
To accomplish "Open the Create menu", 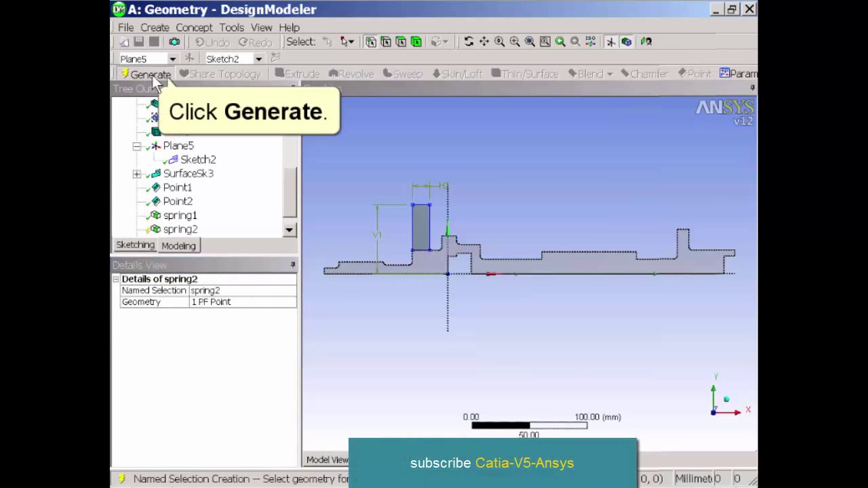I will [x=155, y=28].
